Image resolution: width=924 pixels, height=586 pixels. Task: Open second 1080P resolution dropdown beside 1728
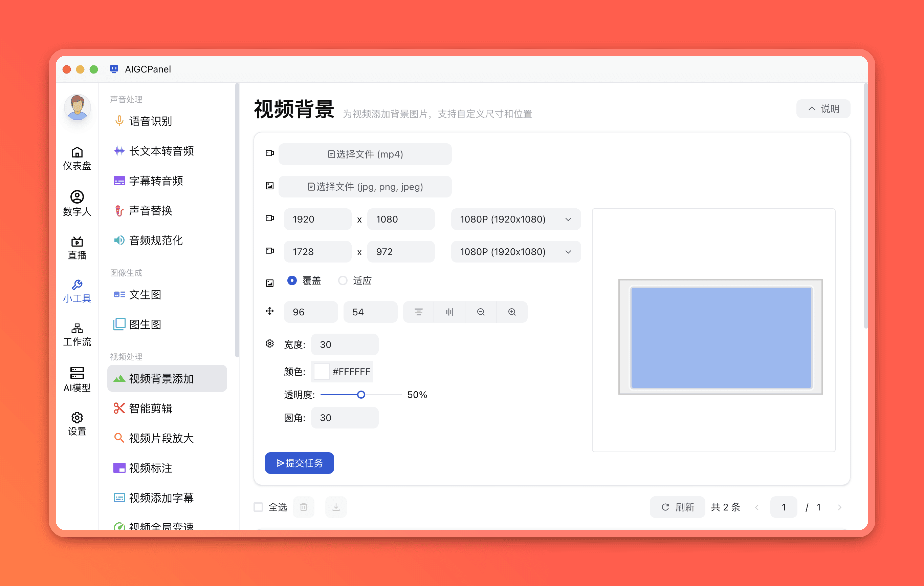click(516, 252)
